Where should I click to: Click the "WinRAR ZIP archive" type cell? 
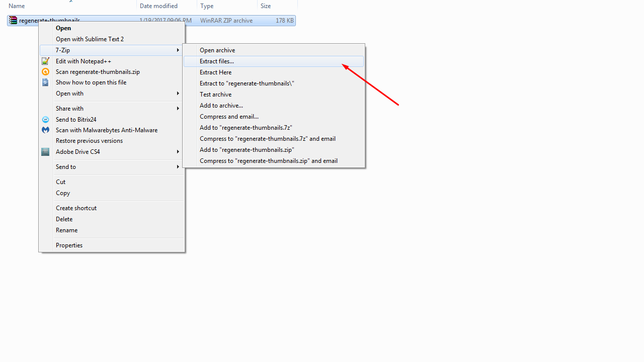click(x=226, y=21)
